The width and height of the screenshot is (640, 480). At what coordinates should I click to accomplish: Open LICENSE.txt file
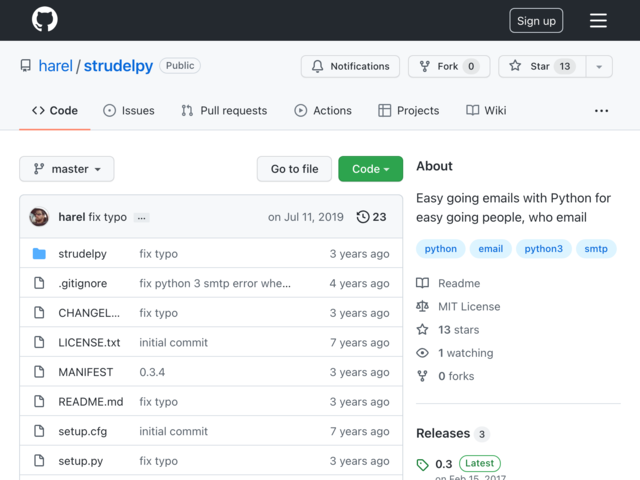(89, 342)
